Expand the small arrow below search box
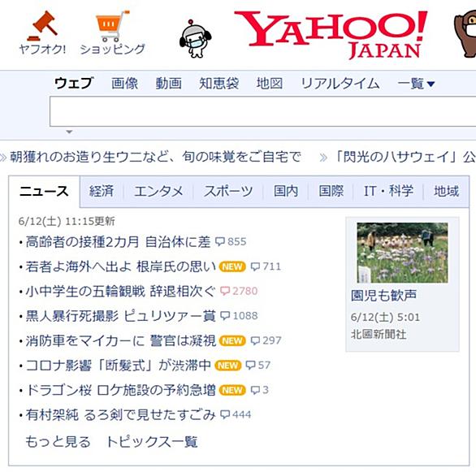Screen dimensions: 476x472 point(69,132)
